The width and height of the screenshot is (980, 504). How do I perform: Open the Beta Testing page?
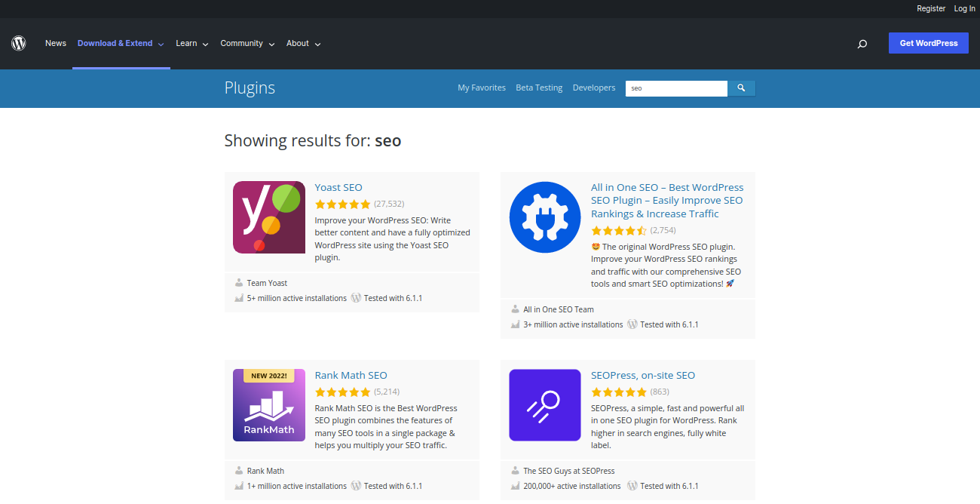[x=539, y=88]
